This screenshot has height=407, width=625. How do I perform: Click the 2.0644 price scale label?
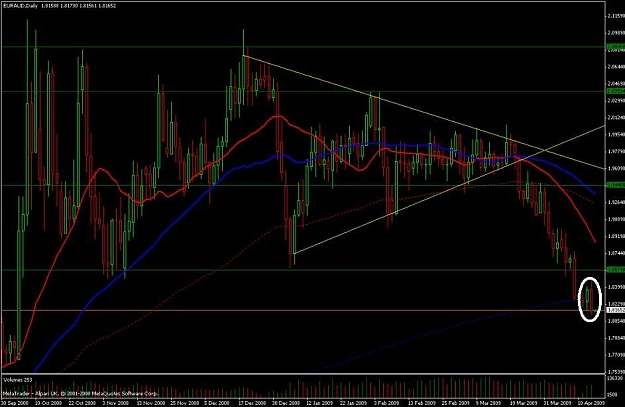(616, 67)
